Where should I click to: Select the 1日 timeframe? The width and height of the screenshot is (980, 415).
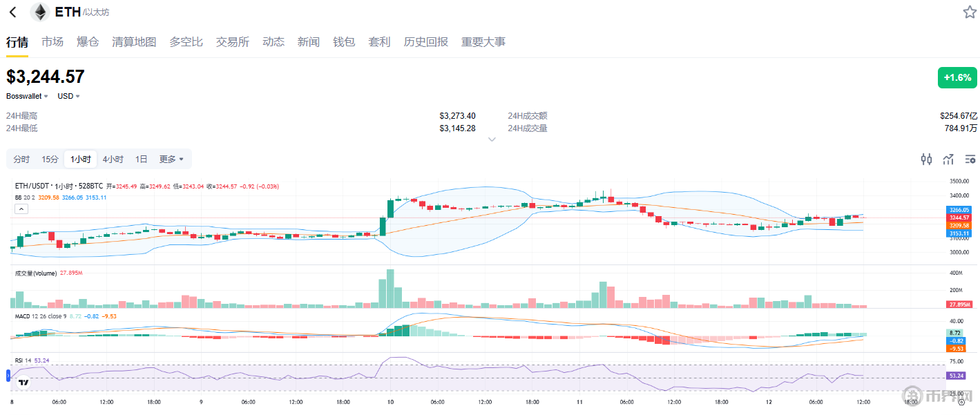coord(141,160)
